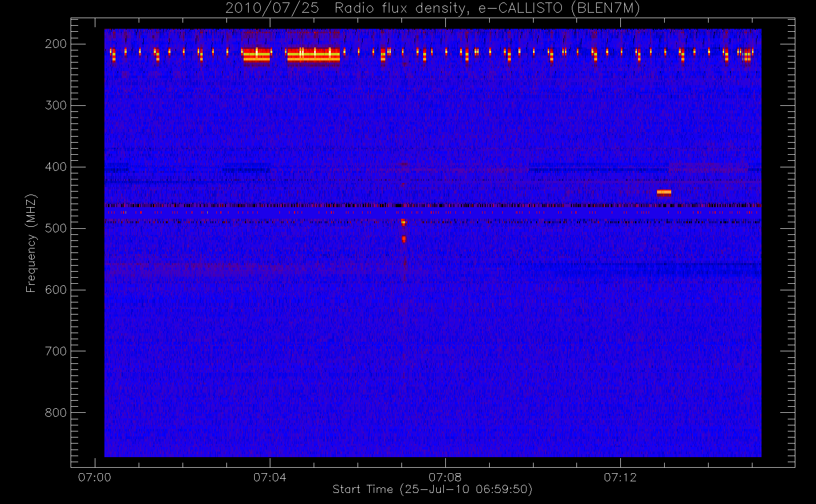Click the 'Start Time (25-Jul-10 06:59:50)' x-axis label

pos(432,489)
